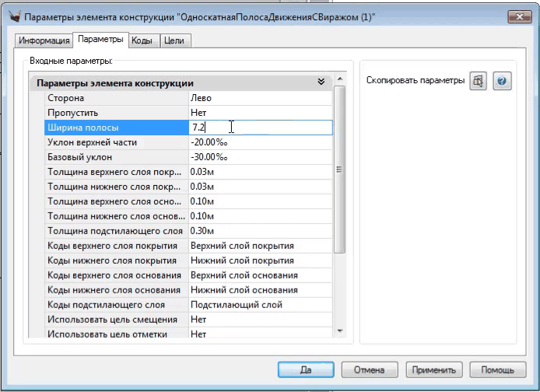540x392 pixels.
Task: Open help via blue question mark icon
Action: tap(502, 81)
